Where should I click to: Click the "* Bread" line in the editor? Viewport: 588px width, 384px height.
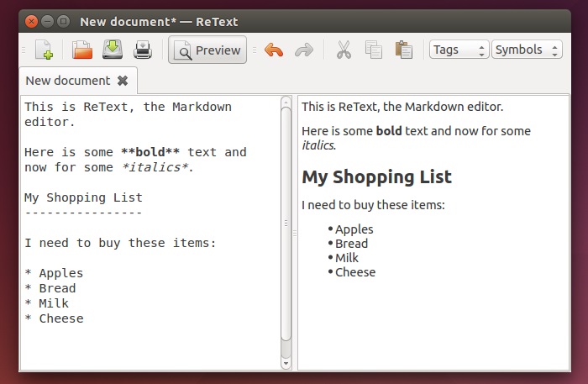[x=50, y=288]
